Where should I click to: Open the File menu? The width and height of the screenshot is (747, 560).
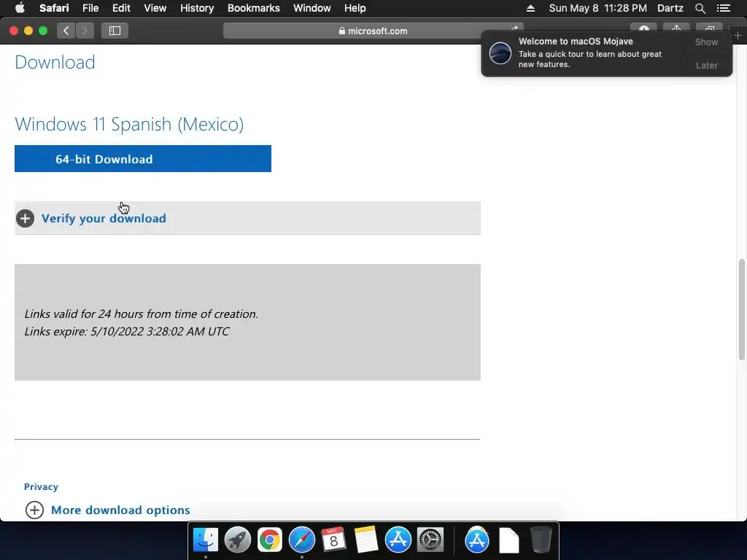click(x=90, y=8)
